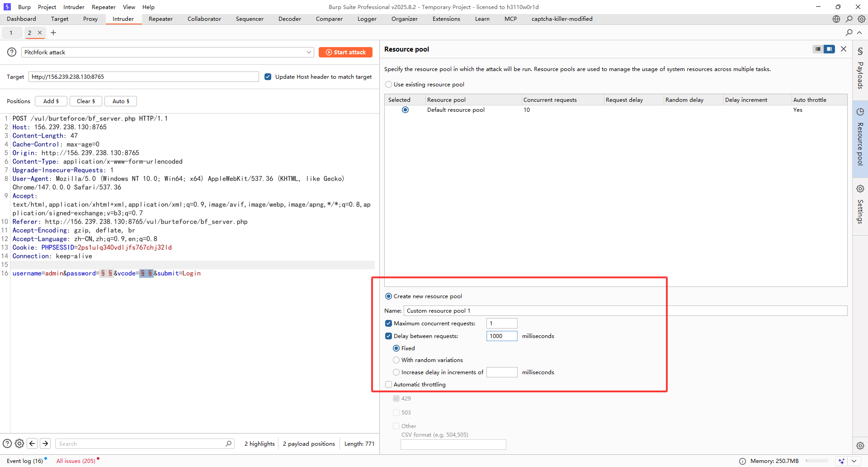Expand the Pitchfork attack type dropdown
Viewport: 868px width, 467px height.
(x=309, y=52)
